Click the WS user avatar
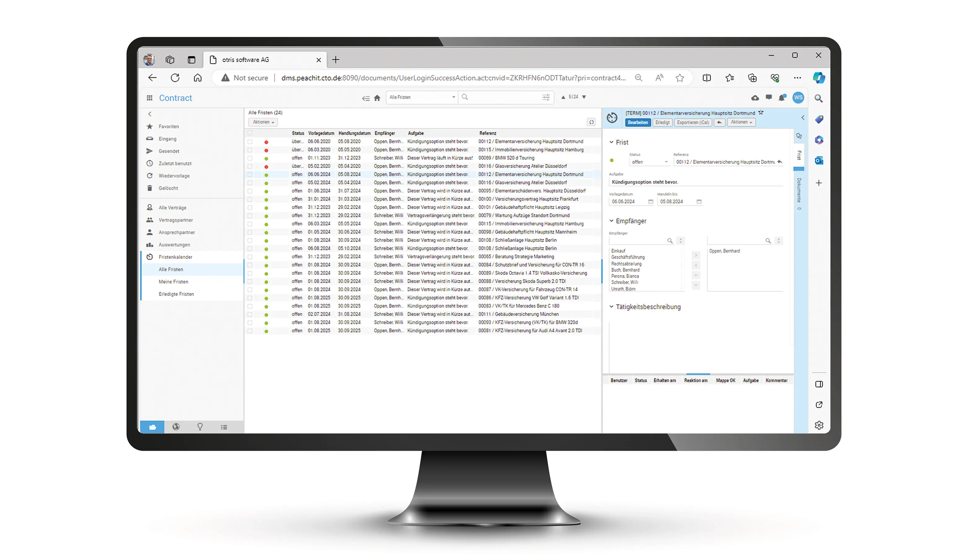 point(798,98)
